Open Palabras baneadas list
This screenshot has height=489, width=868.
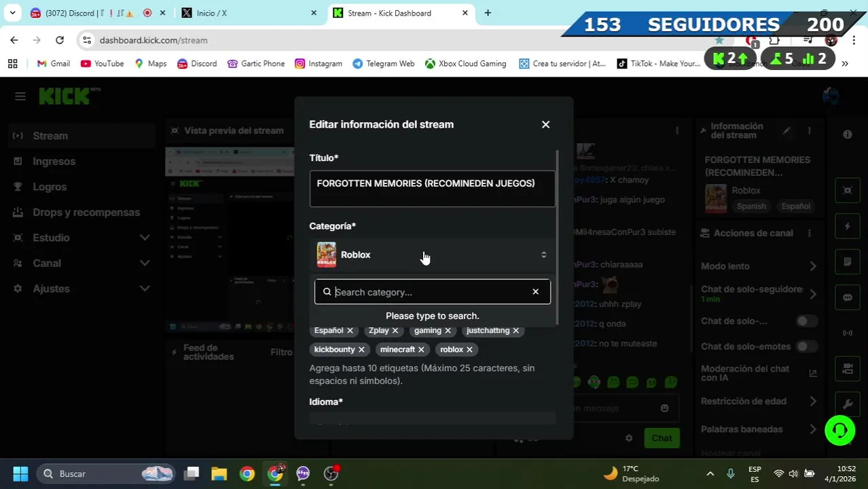click(759, 429)
